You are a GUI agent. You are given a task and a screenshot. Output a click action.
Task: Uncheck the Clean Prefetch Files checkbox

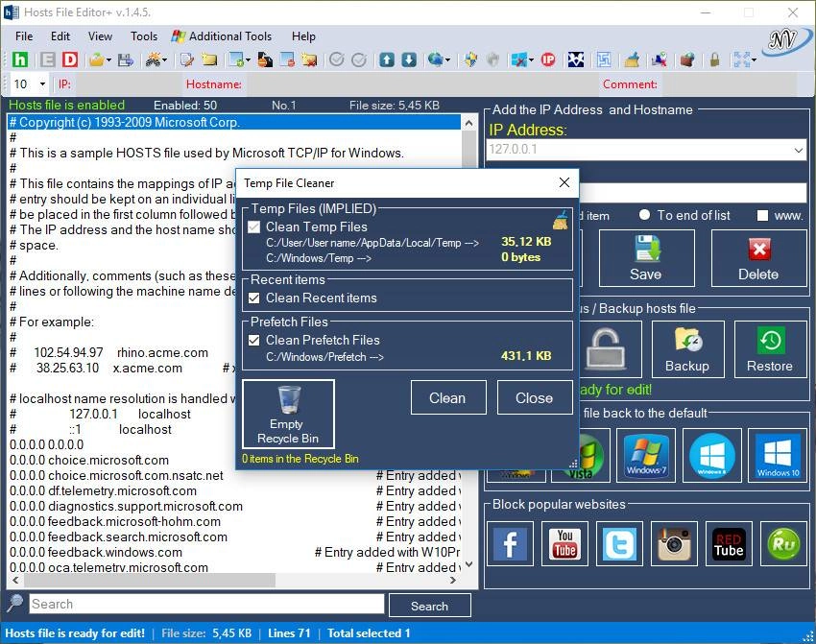click(x=254, y=340)
